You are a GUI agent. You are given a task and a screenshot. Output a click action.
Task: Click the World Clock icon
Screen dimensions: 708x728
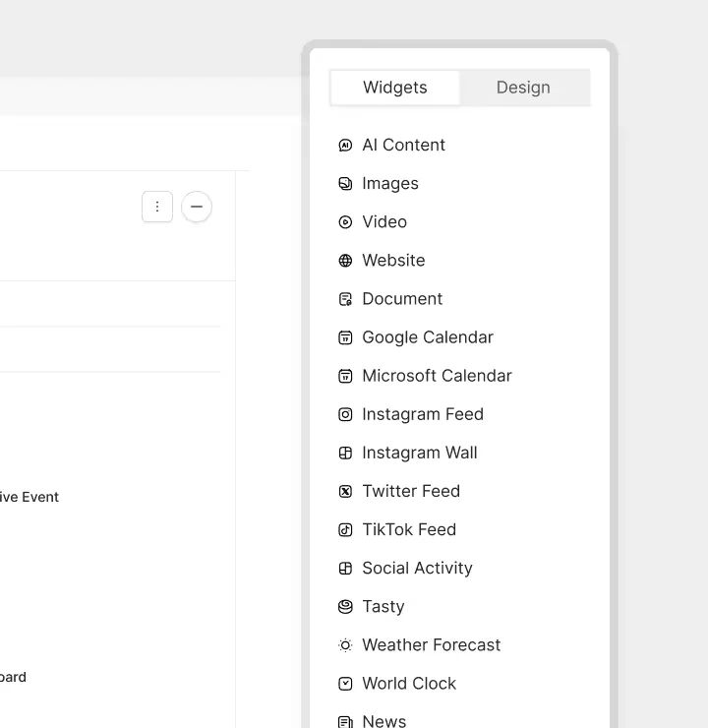[345, 684]
